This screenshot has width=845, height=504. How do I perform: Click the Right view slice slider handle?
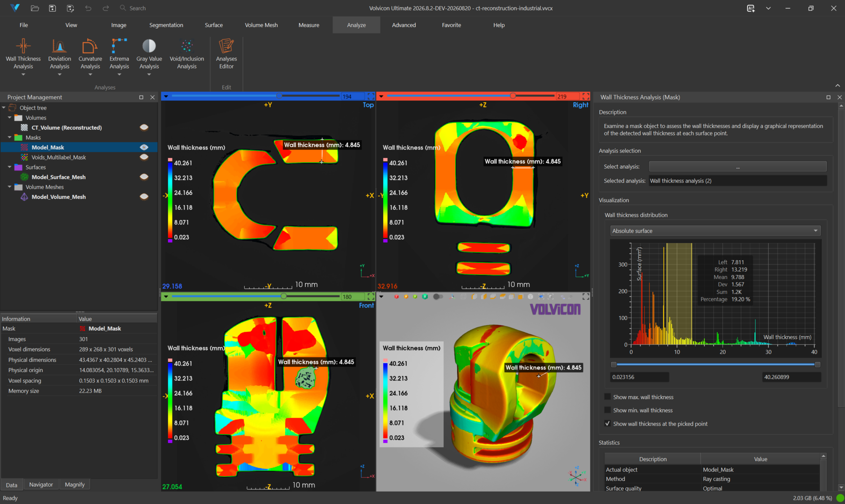coord(513,96)
